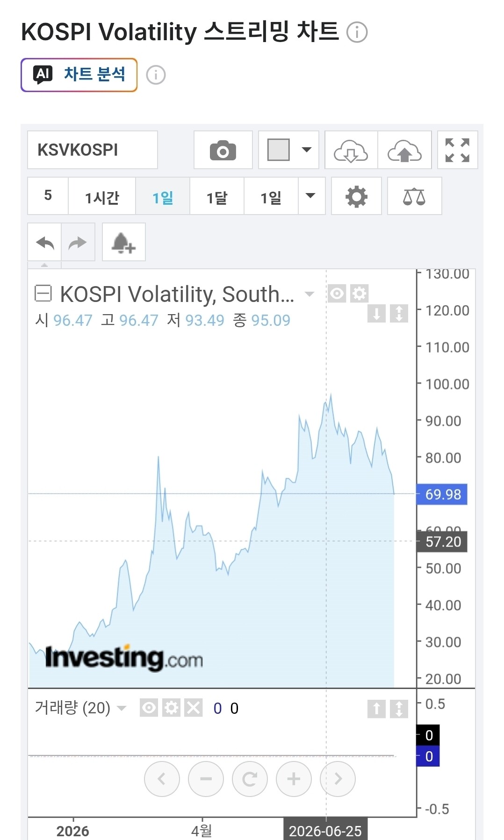Expand the chart style dropdown arrow
Screen dimensions: 504x840
(x=307, y=150)
